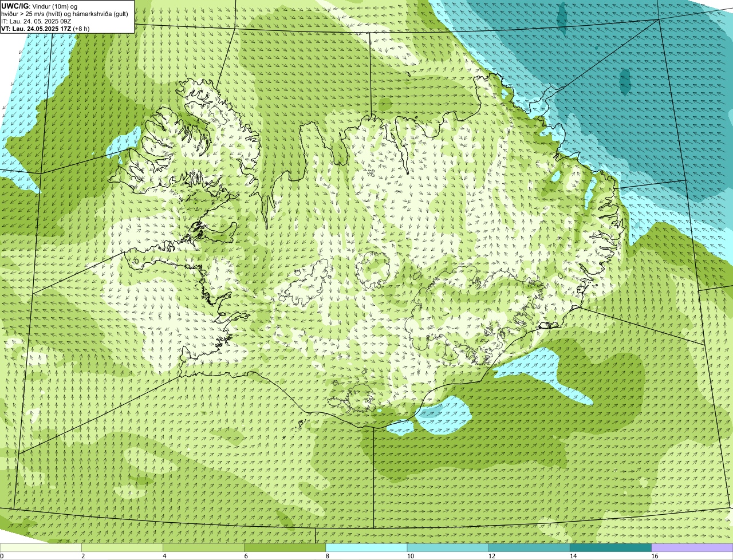Pick the lilac legend swatch above 16 m/s
This screenshot has width=733, height=560.
(x=692, y=548)
